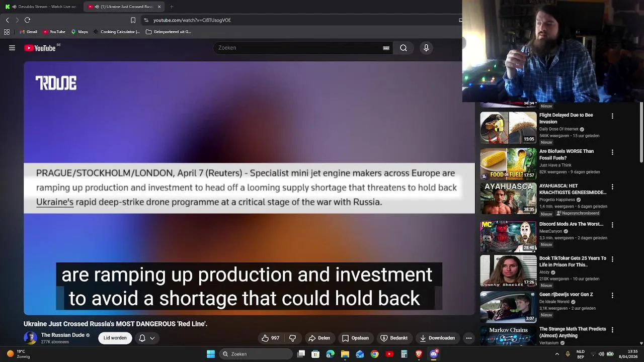Screen dimensions: 644x362
Task: Open the Windows Start menu
Action: pos(211,354)
